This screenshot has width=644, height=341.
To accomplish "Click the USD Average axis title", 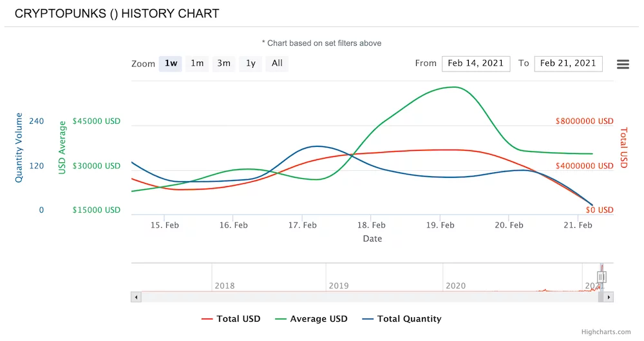I will tap(62, 148).
